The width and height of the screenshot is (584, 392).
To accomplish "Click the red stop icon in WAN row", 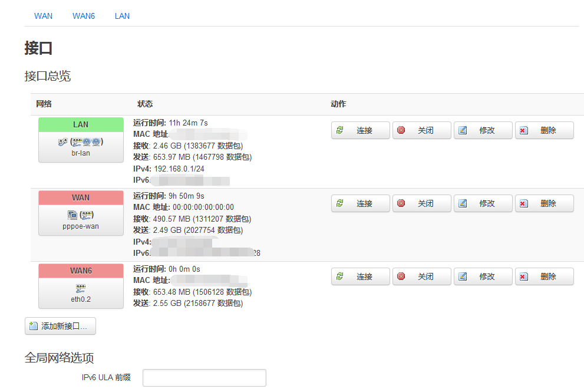I will (401, 203).
